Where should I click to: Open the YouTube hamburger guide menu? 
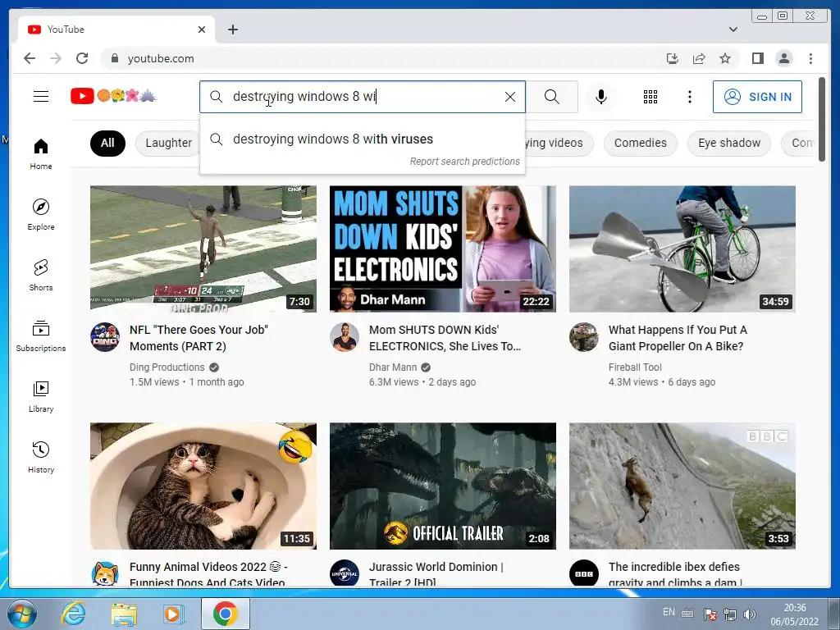point(41,97)
